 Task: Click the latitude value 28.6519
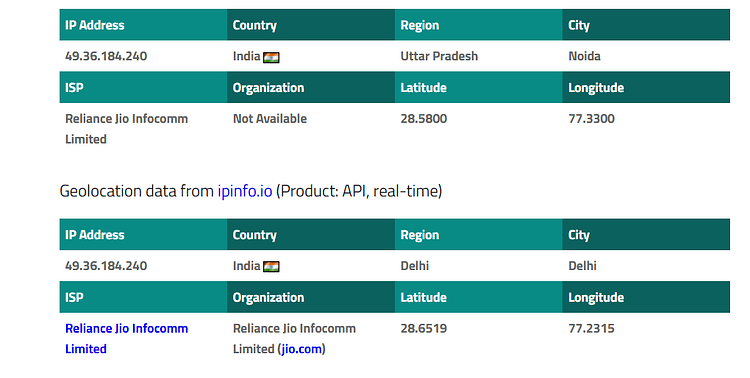424,328
